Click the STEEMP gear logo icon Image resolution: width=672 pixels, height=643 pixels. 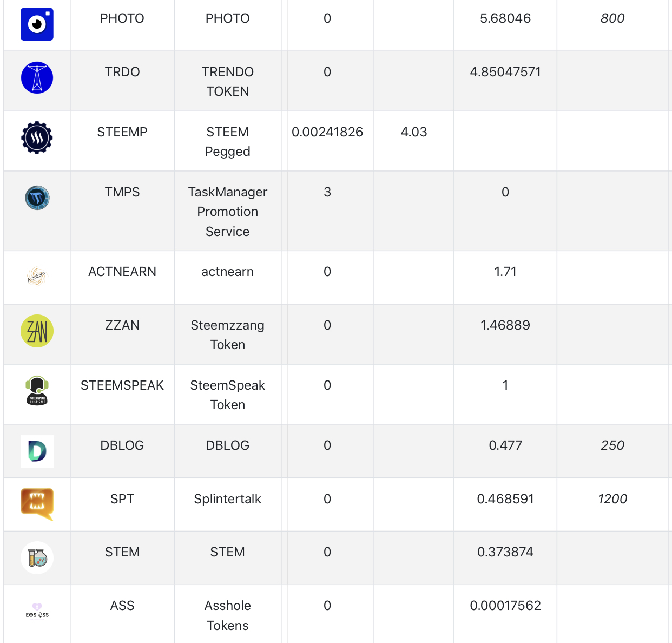click(x=37, y=137)
